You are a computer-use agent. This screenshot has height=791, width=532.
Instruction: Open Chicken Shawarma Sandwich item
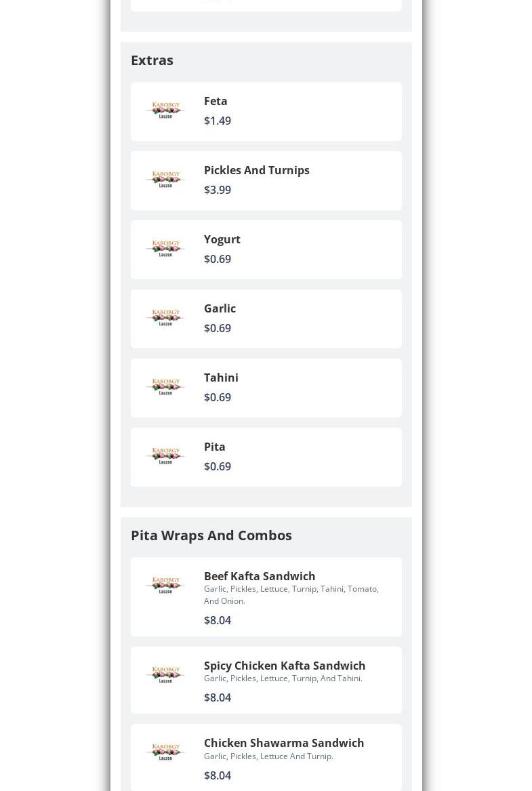283,743
